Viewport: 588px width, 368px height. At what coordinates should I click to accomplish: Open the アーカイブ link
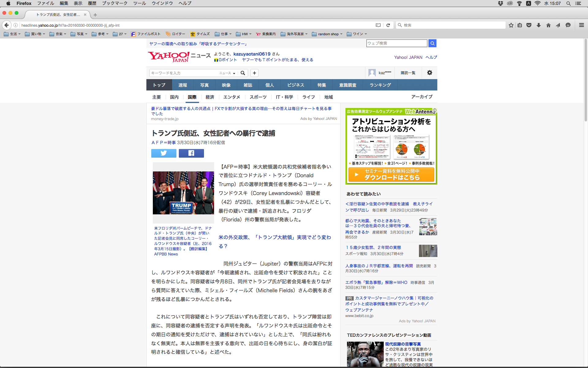pos(421,97)
